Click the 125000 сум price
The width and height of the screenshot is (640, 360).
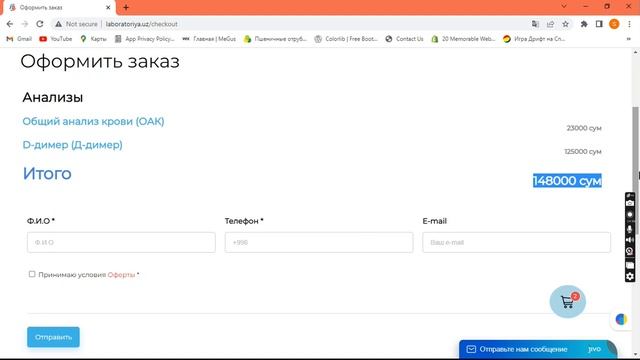pos(583,151)
